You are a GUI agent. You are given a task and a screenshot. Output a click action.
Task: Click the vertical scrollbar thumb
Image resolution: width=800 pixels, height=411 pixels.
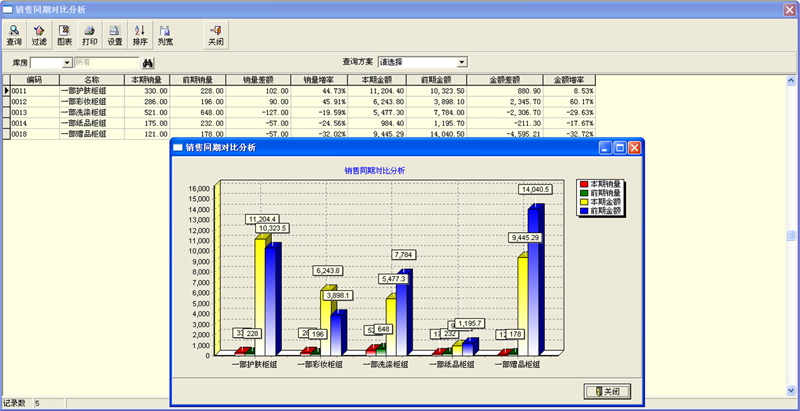[791, 236]
